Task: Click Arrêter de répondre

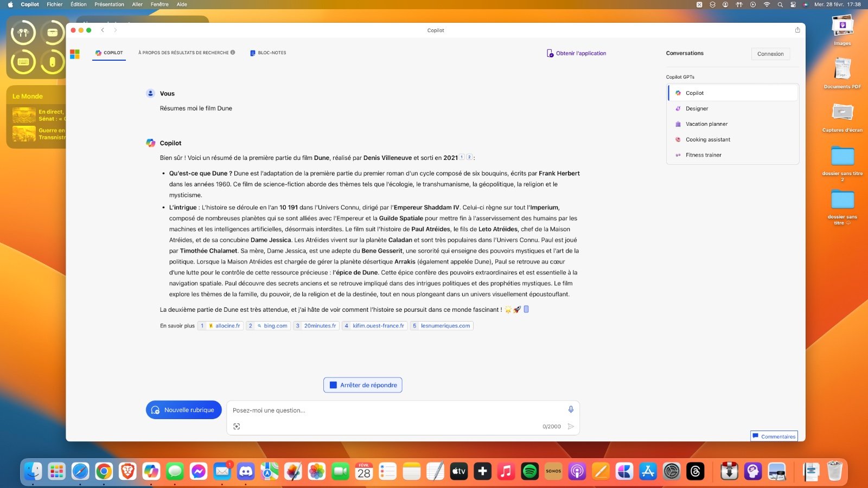Action: pos(362,384)
